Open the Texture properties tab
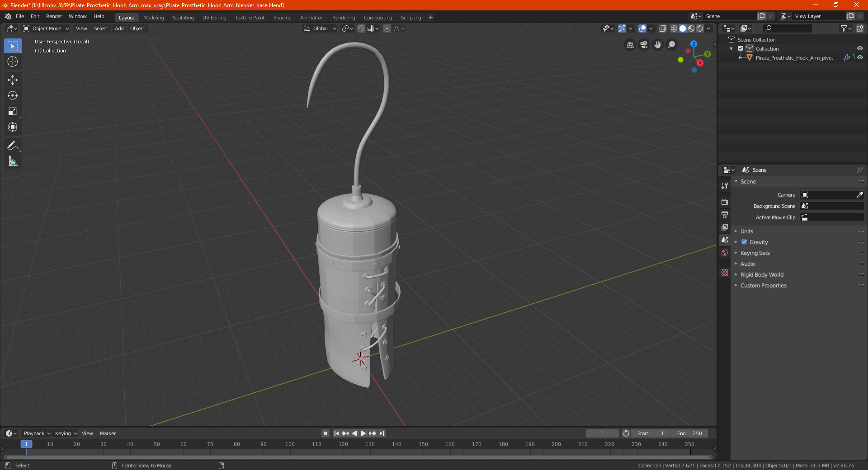The image size is (868, 470). click(725, 273)
